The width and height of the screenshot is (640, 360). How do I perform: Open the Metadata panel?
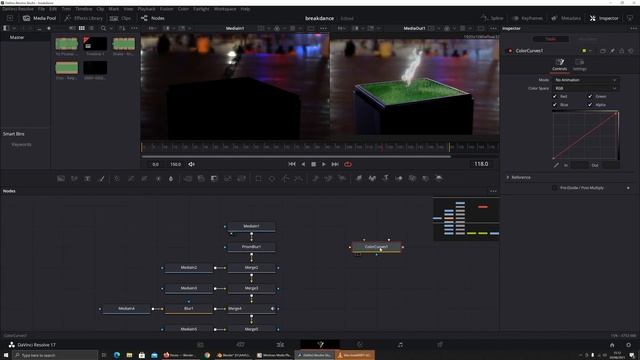pos(566,18)
